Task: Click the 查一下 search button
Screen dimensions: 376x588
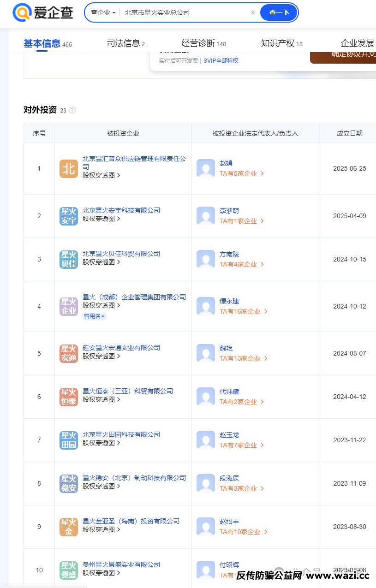Action: tap(279, 12)
